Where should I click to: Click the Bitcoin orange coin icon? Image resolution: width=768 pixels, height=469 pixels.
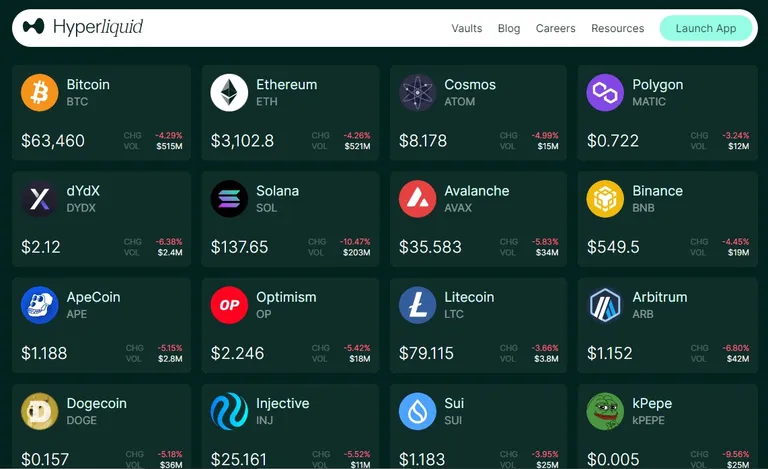[x=40, y=93]
